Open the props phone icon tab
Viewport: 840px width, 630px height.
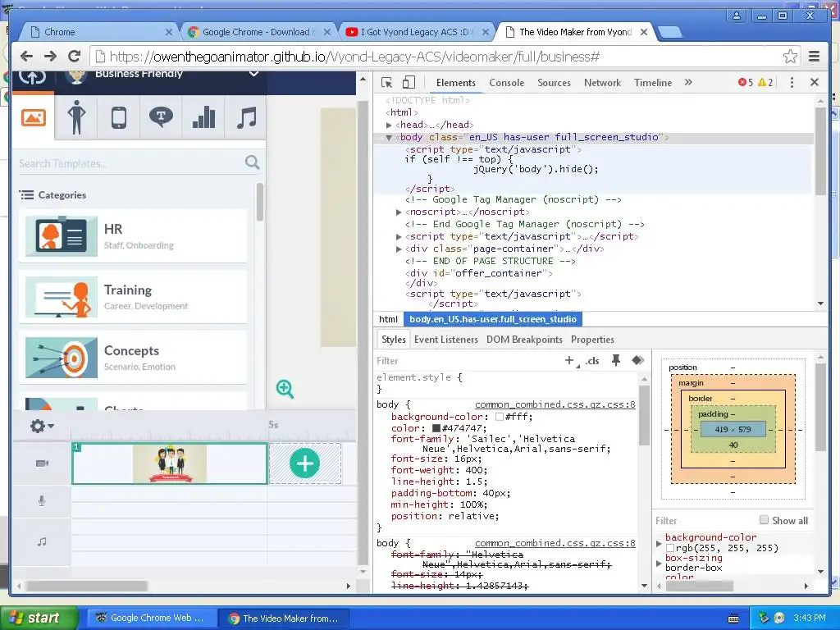click(x=119, y=117)
